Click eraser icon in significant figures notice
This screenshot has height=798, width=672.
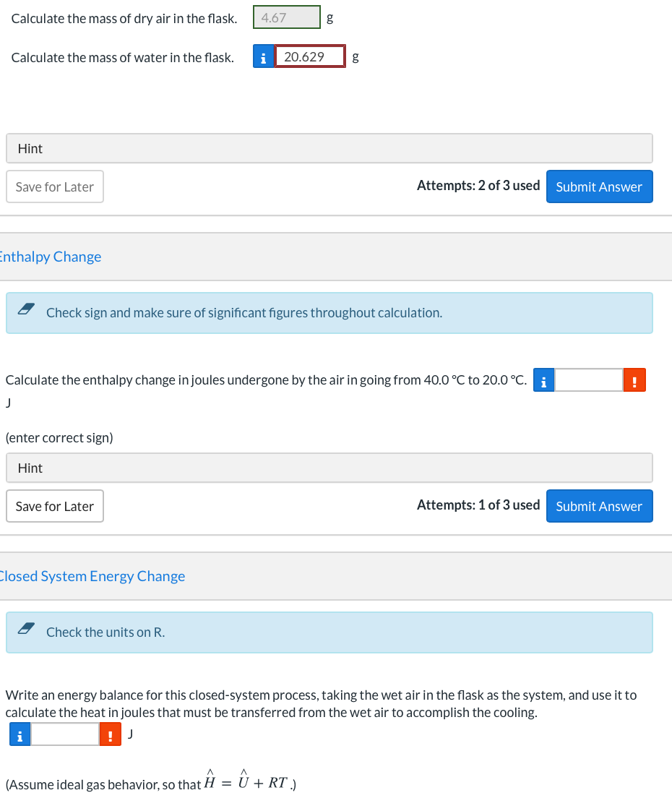[26, 309]
